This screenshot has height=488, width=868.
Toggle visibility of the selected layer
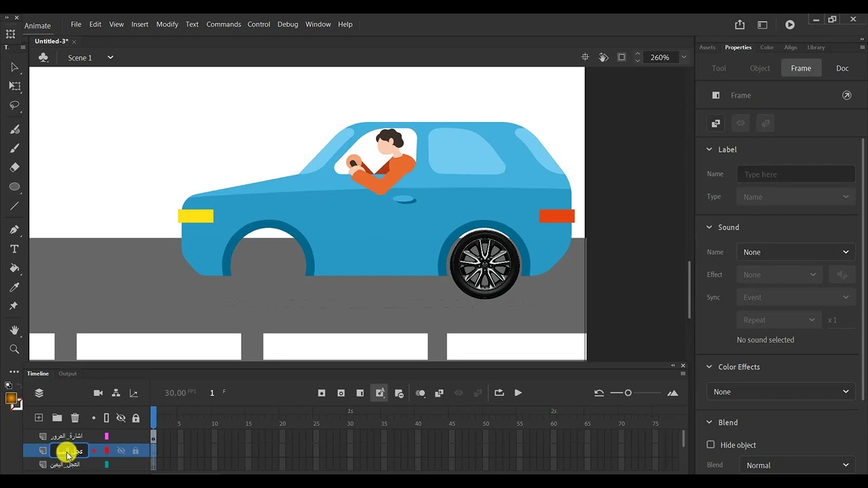click(x=121, y=451)
